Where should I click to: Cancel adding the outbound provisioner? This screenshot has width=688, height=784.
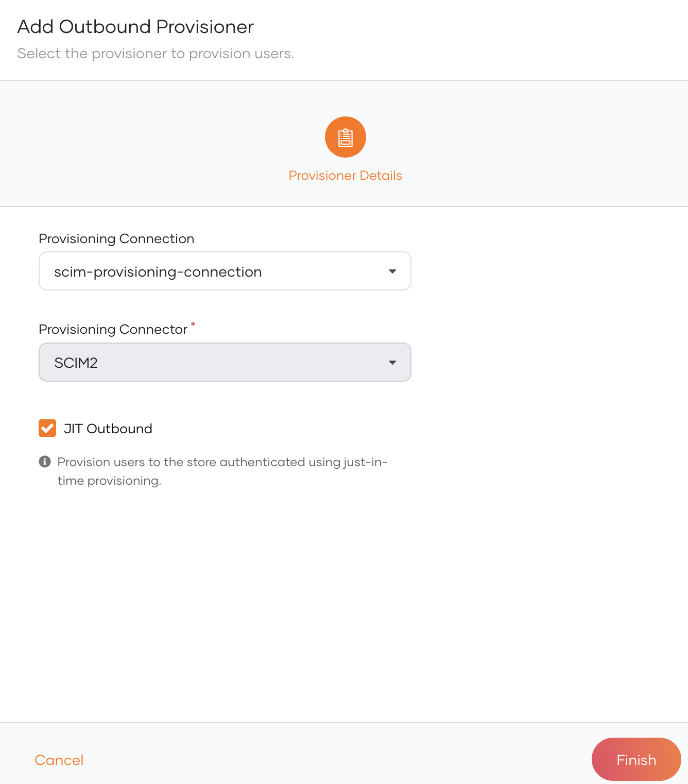click(59, 760)
